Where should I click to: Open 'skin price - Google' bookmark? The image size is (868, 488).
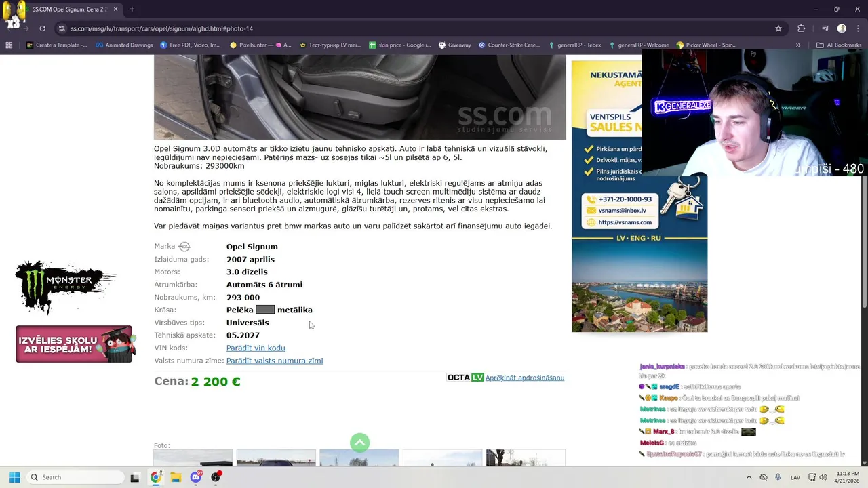point(399,45)
